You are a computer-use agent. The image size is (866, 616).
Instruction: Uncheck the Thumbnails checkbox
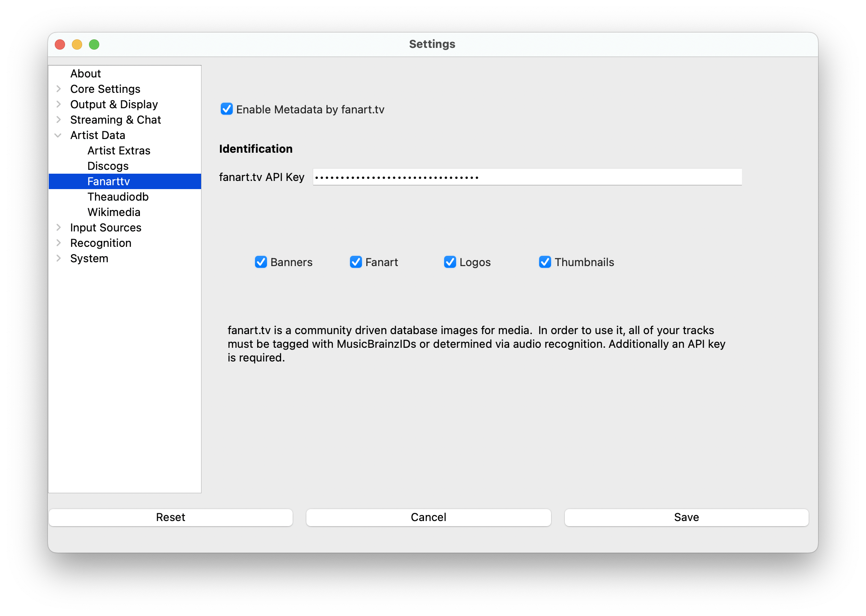point(545,262)
